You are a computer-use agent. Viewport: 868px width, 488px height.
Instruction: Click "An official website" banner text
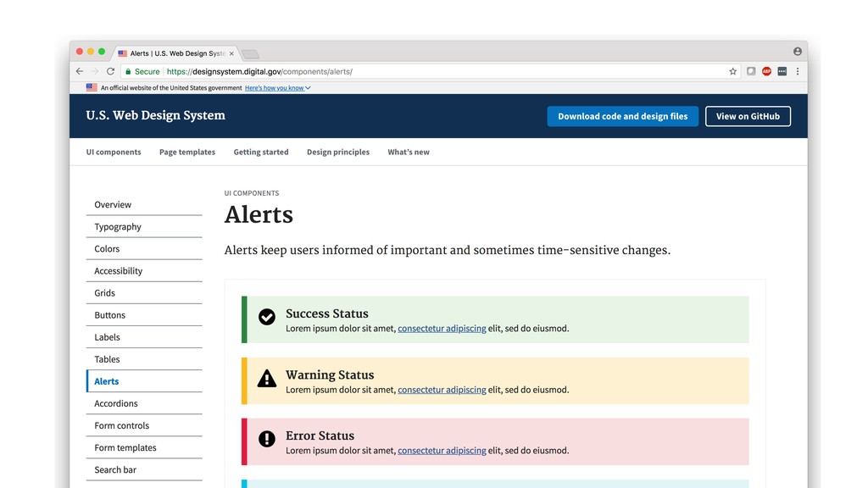[x=171, y=88]
